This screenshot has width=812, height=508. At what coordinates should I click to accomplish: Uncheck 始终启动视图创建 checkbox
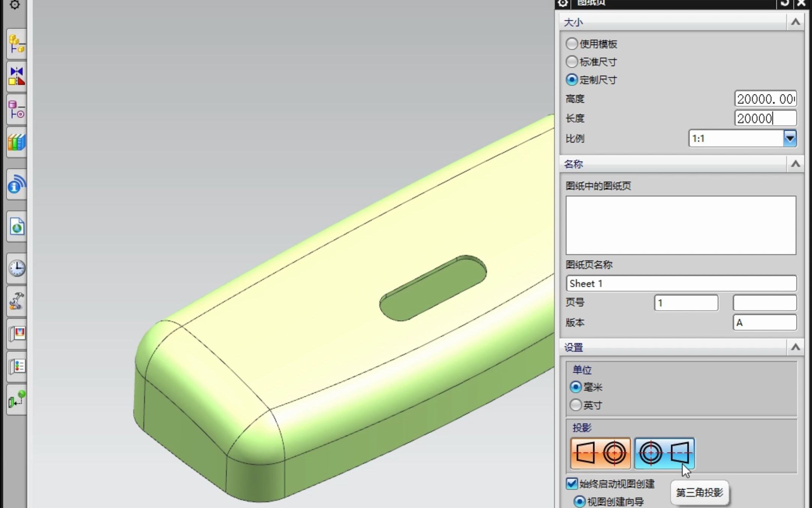(x=572, y=483)
